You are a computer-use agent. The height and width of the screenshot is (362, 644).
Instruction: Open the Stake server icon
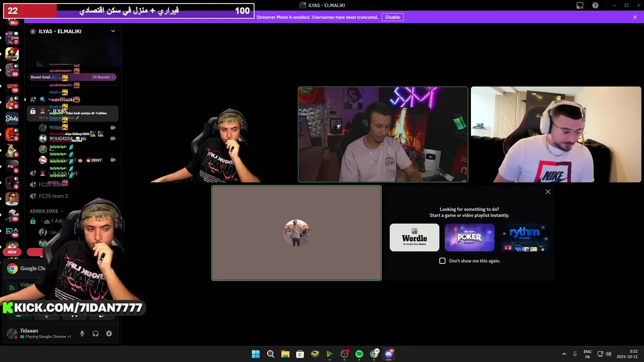tap(12, 119)
